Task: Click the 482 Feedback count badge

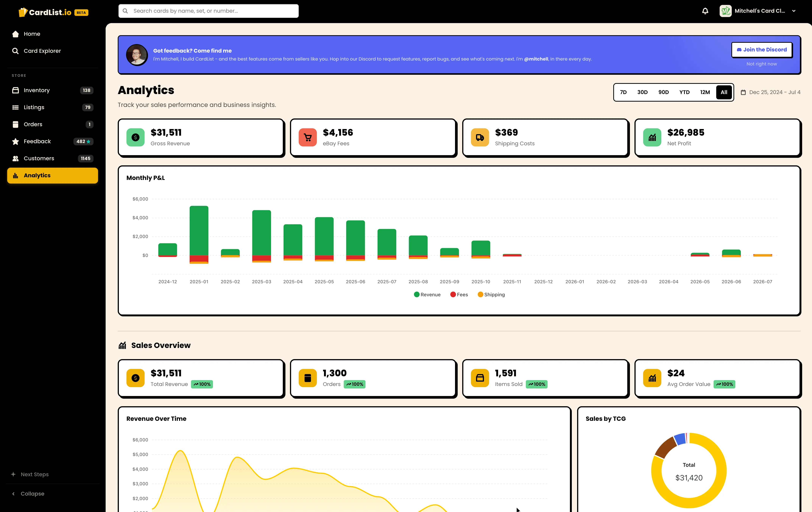Action: [83, 142]
